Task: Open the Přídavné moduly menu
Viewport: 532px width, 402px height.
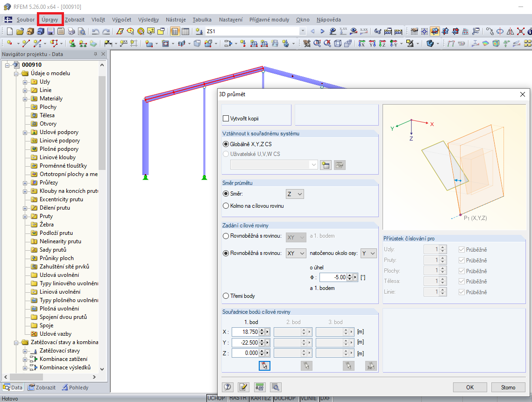Action: point(270,20)
